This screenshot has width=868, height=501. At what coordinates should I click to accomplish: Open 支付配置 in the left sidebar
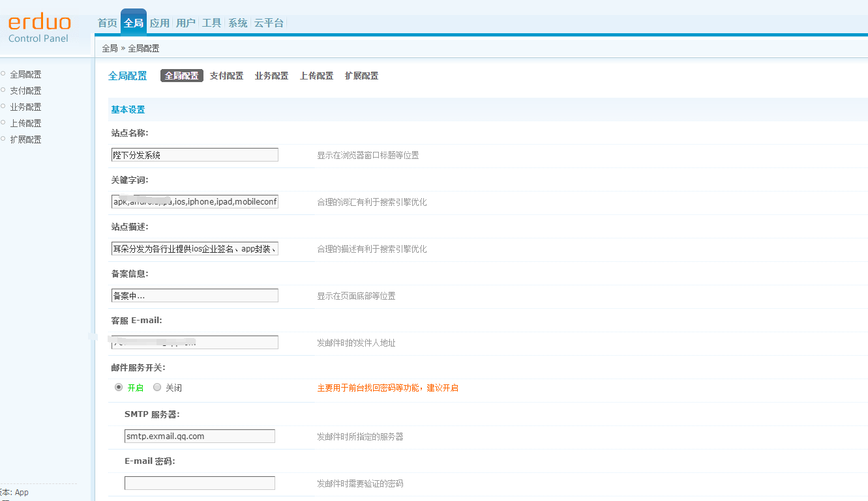click(x=25, y=91)
